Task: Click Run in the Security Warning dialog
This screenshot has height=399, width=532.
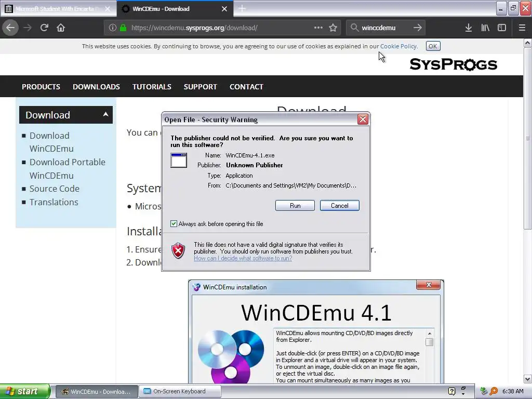Action: point(295,206)
